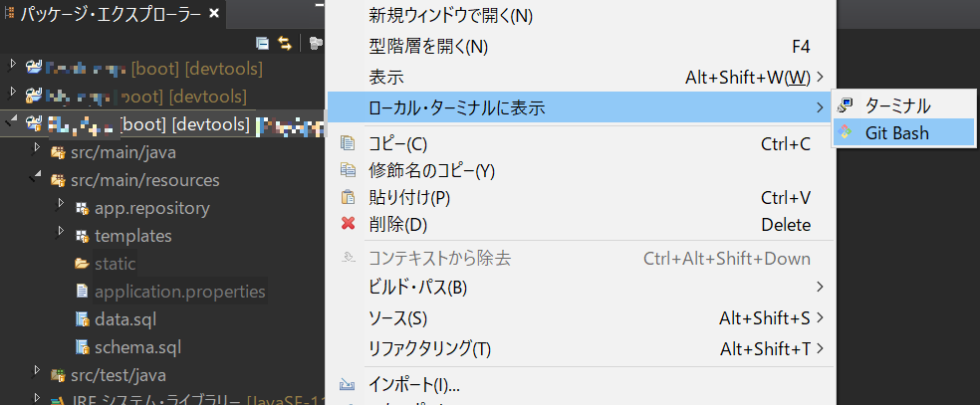Viewport: 980px width, 405px height.
Task: Select the app.repository tree label
Action: [152, 208]
